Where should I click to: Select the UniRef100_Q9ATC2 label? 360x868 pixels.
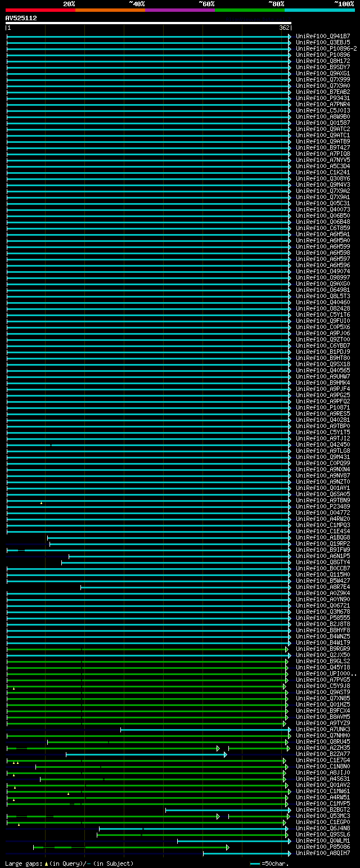click(x=323, y=129)
